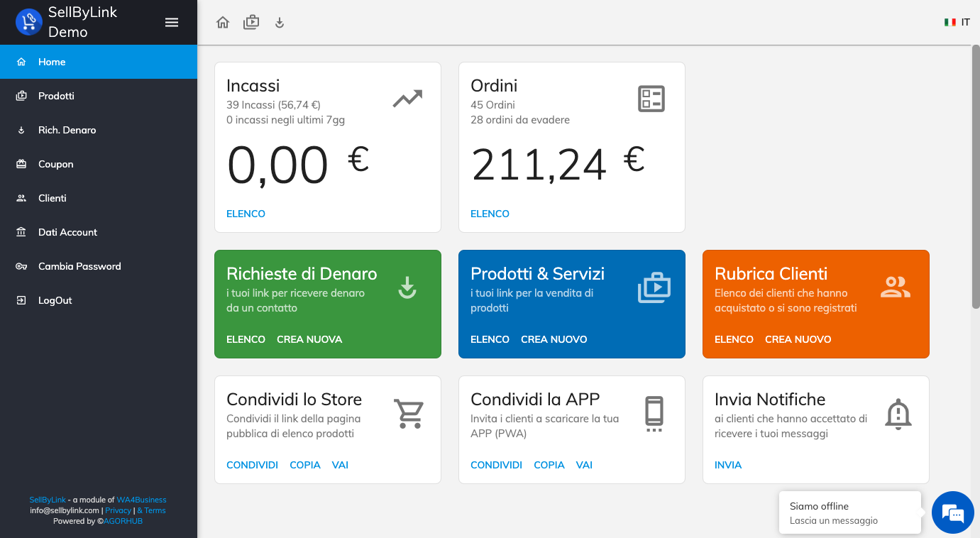
Task: Open the Privacy footer link
Action: (119, 510)
